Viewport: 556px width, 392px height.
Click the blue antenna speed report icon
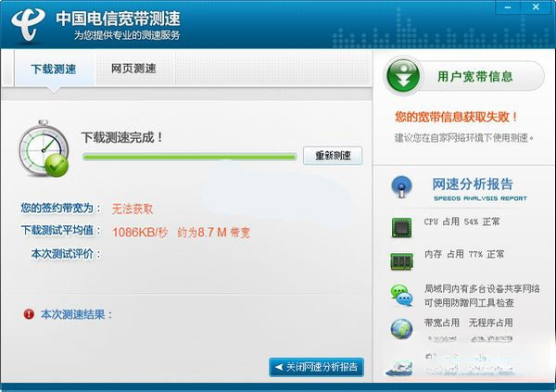[402, 187]
